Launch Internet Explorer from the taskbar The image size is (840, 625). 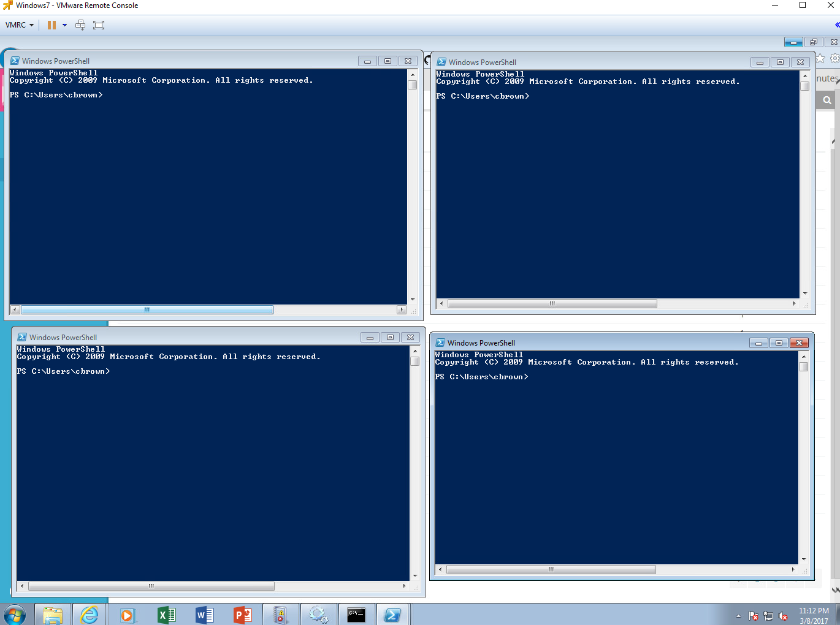pyautogui.click(x=90, y=615)
